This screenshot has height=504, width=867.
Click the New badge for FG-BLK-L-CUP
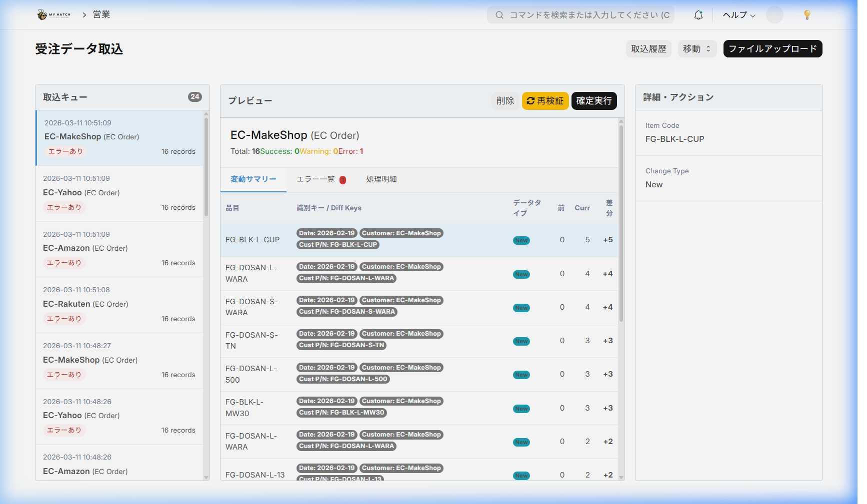click(x=521, y=240)
